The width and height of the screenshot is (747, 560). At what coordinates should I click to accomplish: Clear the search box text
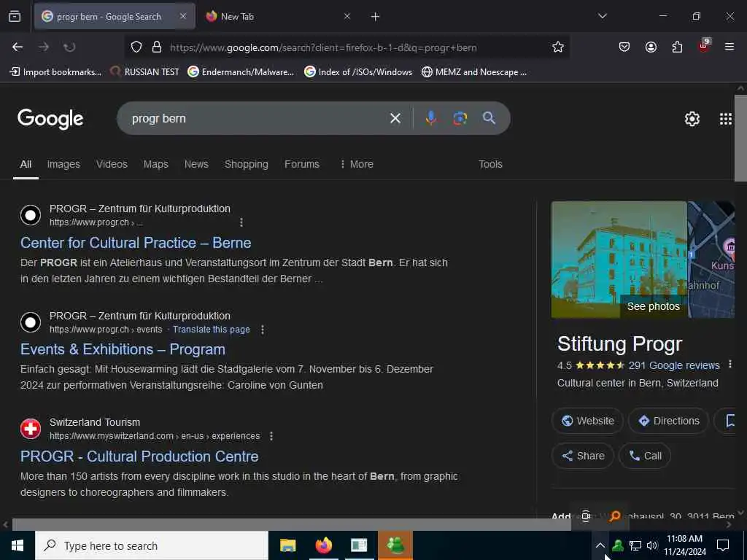tap(395, 118)
